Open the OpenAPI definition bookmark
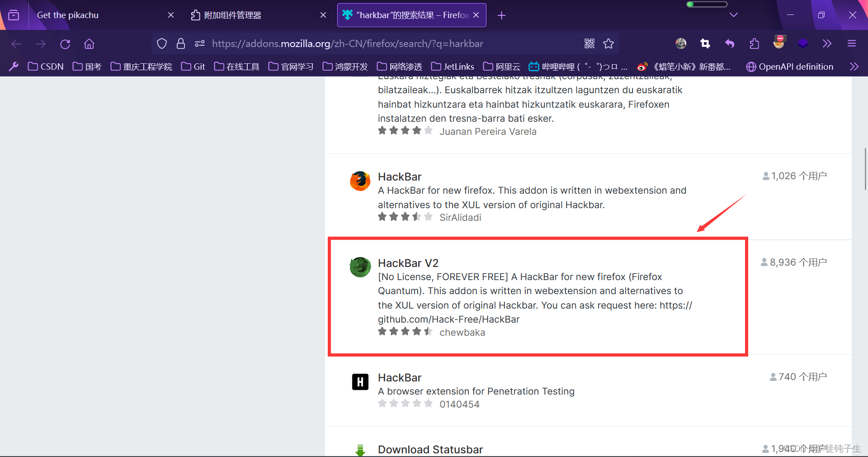 point(790,67)
